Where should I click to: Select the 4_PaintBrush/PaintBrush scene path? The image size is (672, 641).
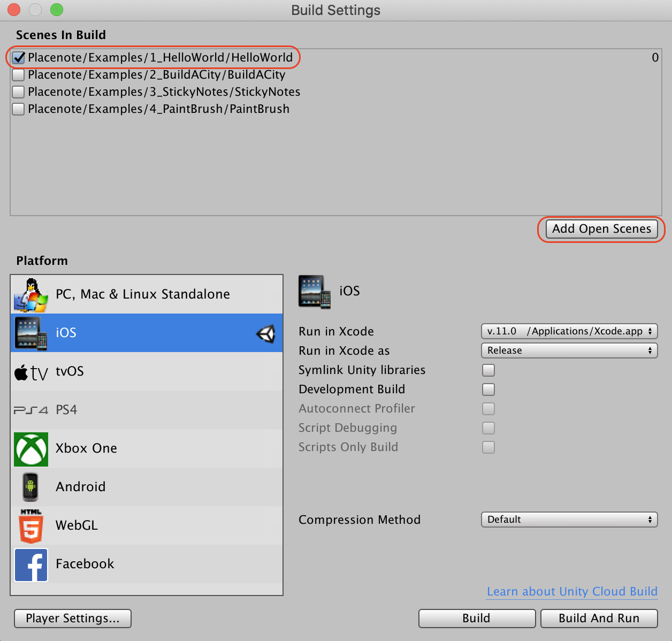[158, 109]
